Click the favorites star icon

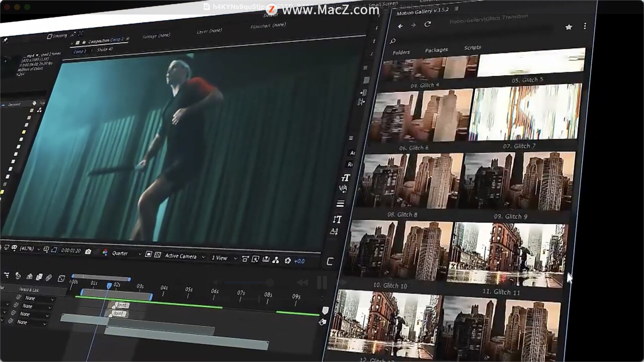(x=569, y=27)
